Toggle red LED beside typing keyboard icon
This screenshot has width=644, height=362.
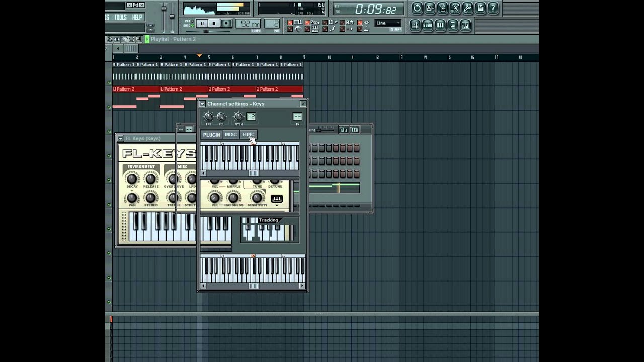click(290, 23)
